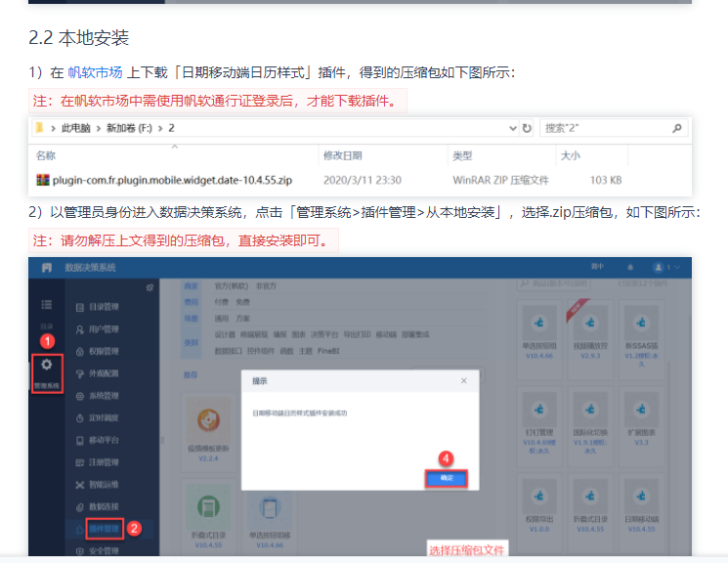
Task: Click the 智能运维 icon
Action: (x=80, y=485)
